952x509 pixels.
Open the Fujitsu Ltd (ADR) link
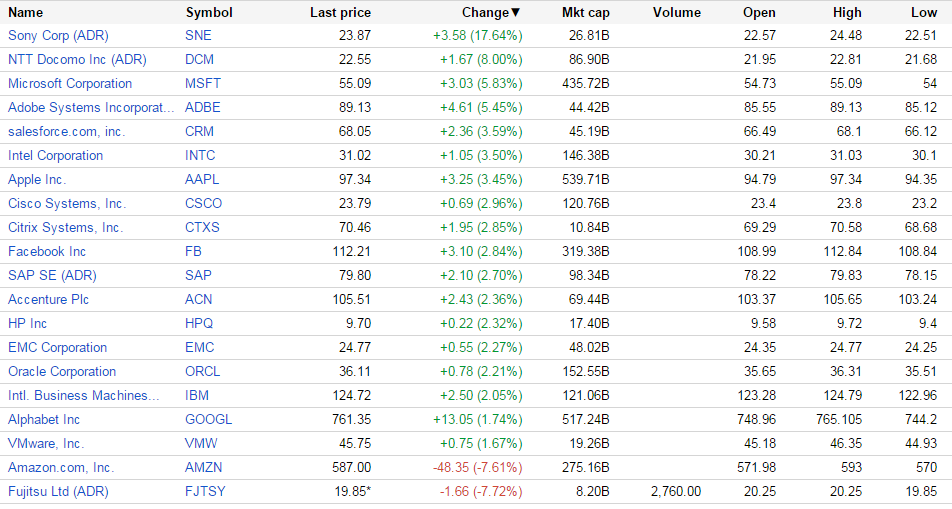(58, 491)
